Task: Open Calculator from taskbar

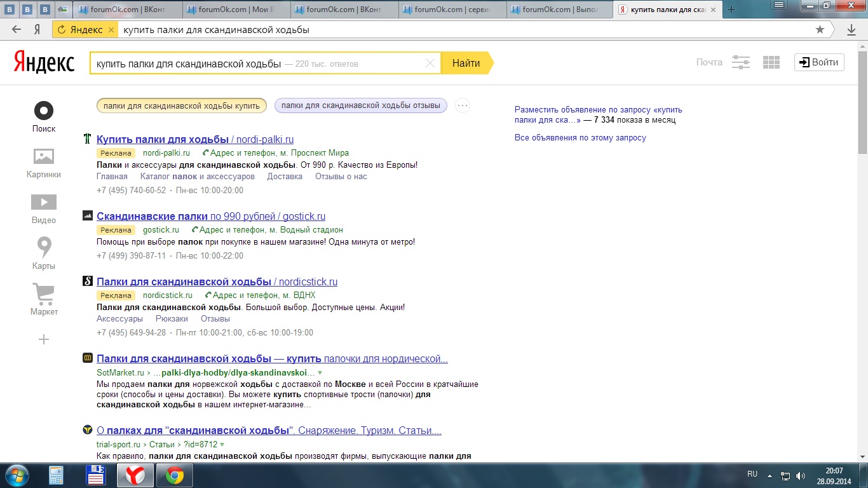Action: 57,475
